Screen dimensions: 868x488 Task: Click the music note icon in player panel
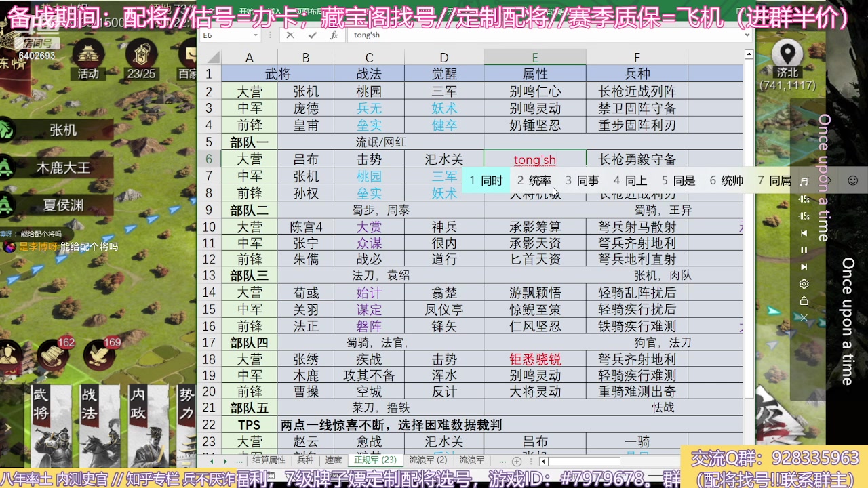pos(804,182)
